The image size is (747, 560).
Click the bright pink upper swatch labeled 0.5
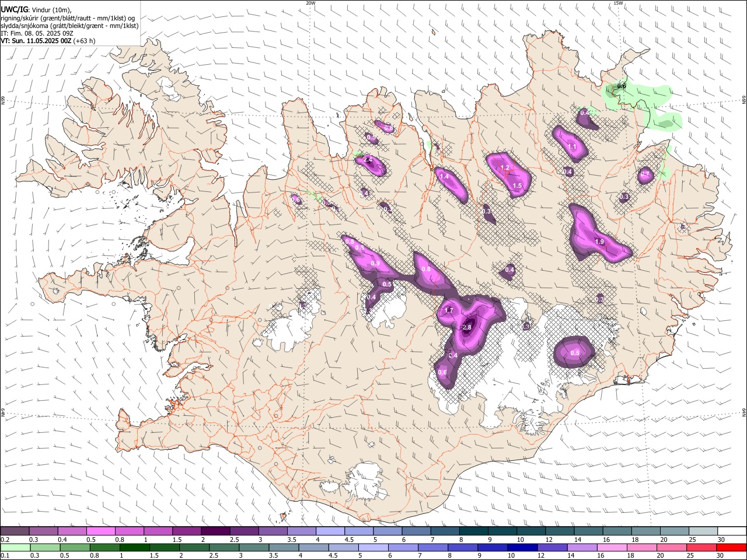coord(100,531)
